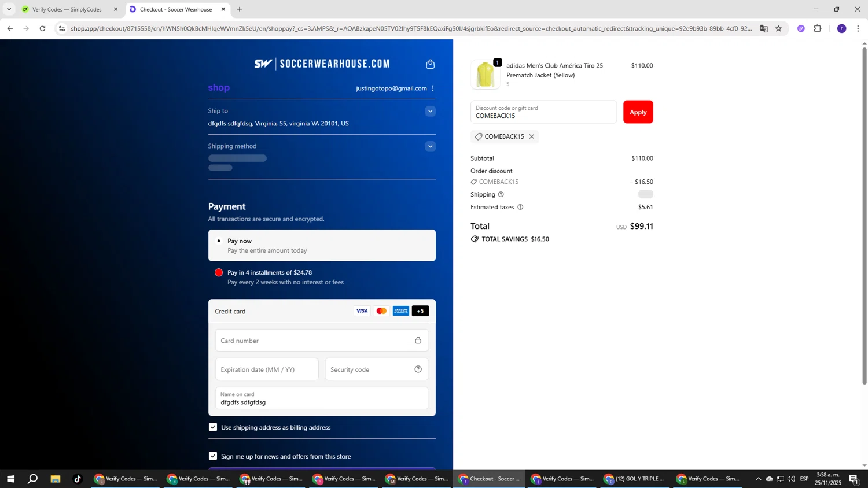Image resolution: width=868 pixels, height=488 pixels.
Task: Open account options three-dot menu
Action: (433, 88)
